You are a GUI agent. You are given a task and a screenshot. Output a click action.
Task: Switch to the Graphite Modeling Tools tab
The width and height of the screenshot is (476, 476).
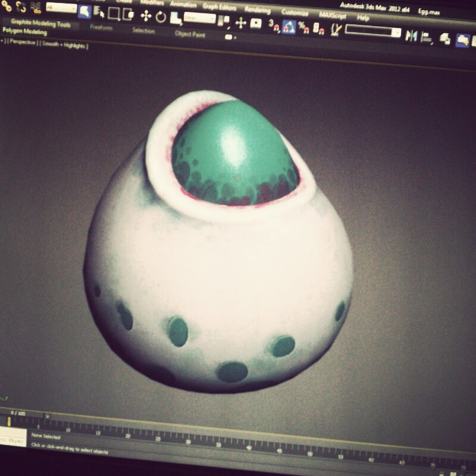[40, 23]
